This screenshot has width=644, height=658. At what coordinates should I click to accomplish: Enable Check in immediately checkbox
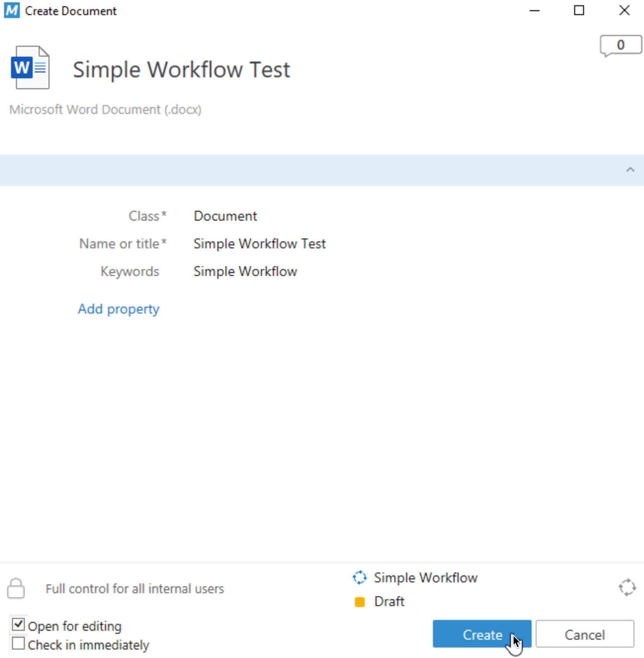click(x=18, y=643)
